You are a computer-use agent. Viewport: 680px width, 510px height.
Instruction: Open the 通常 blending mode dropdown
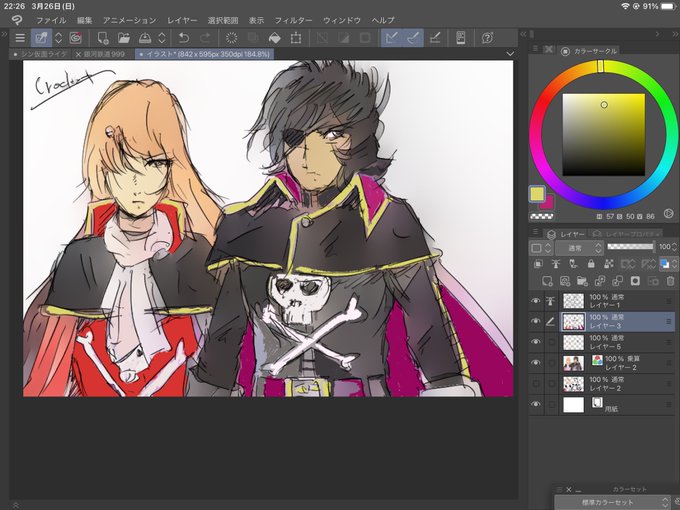[x=579, y=248]
